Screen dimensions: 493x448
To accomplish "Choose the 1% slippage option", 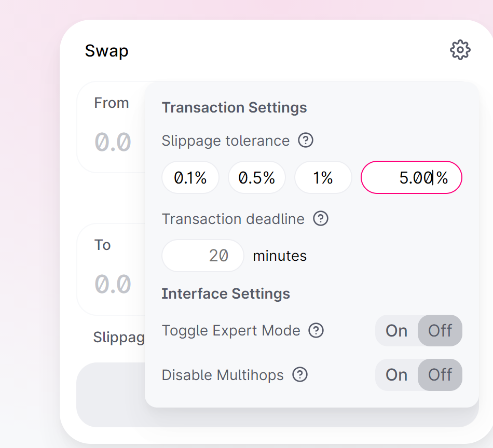I will [x=323, y=177].
